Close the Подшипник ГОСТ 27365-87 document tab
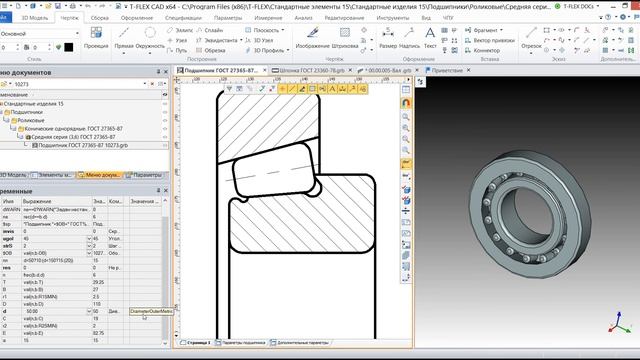640x360 pixels. click(x=264, y=70)
